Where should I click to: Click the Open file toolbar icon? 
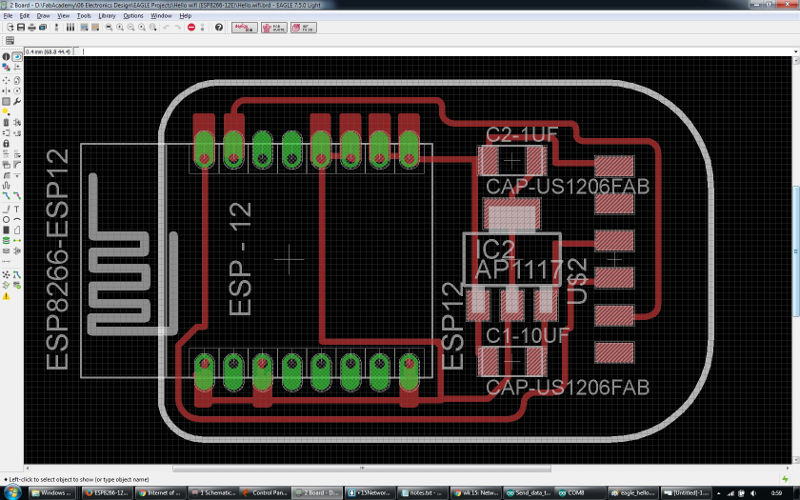click(x=10, y=27)
